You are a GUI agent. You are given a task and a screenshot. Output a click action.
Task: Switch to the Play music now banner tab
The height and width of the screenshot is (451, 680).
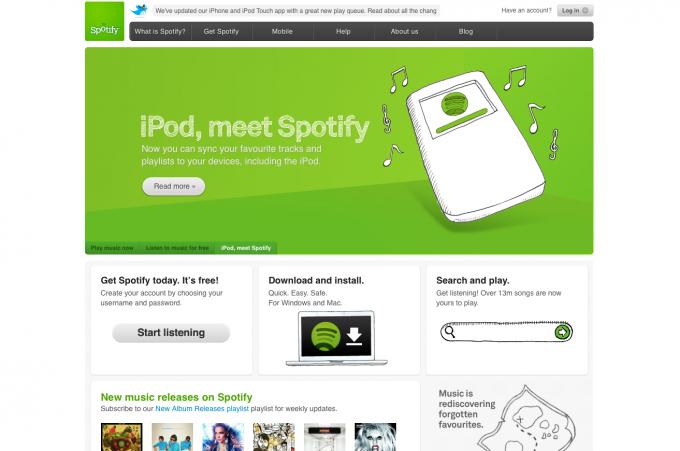tap(112, 248)
